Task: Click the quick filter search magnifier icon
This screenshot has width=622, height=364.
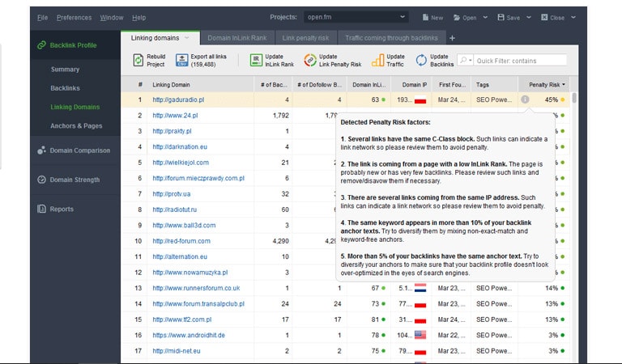Action: [x=465, y=60]
